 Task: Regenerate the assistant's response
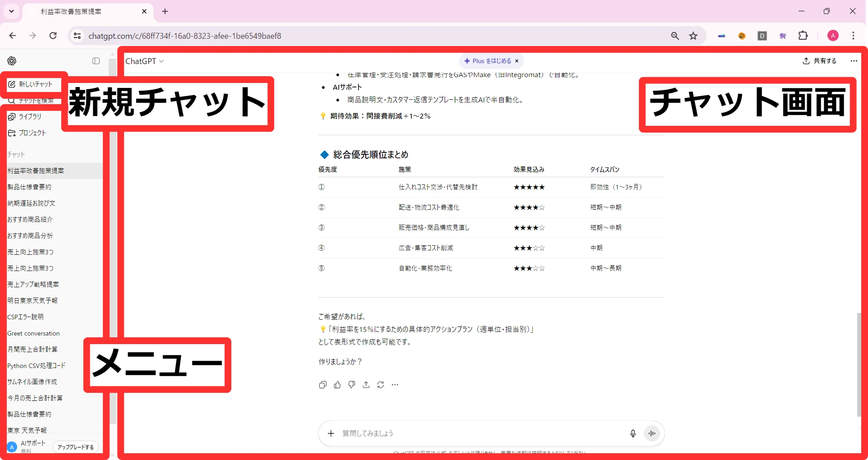381,384
